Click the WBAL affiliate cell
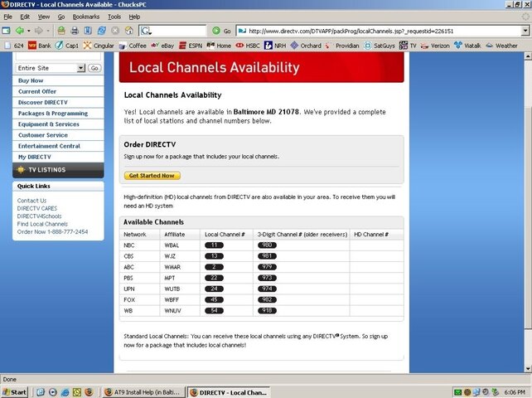This screenshot has width=532, height=398. pyautogui.click(x=180, y=245)
